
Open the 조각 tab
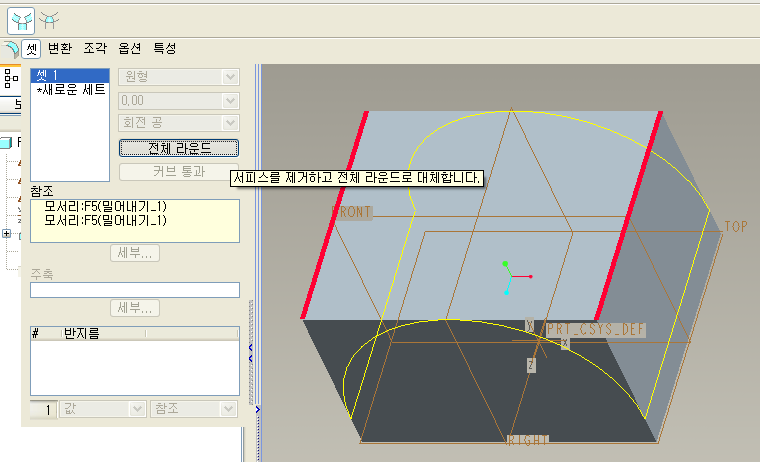(95, 48)
